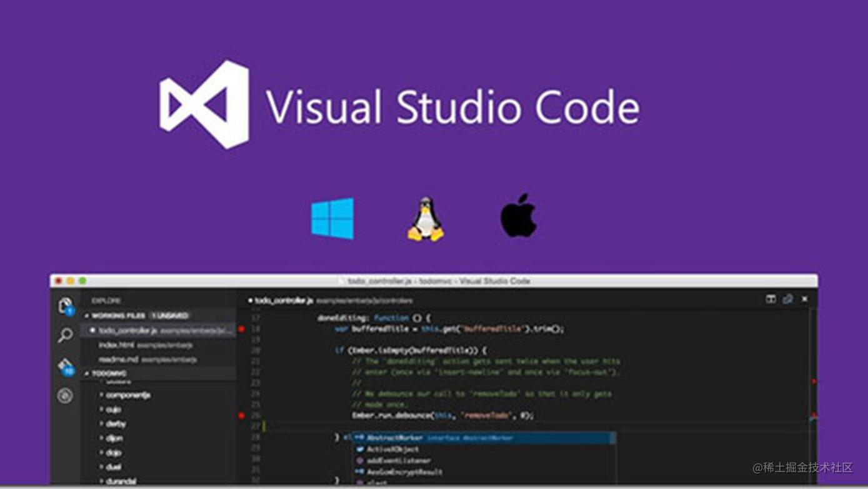The width and height of the screenshot is (868, 489).
Task: Click the Windows logo icon
Action: [x=332, y=218]
